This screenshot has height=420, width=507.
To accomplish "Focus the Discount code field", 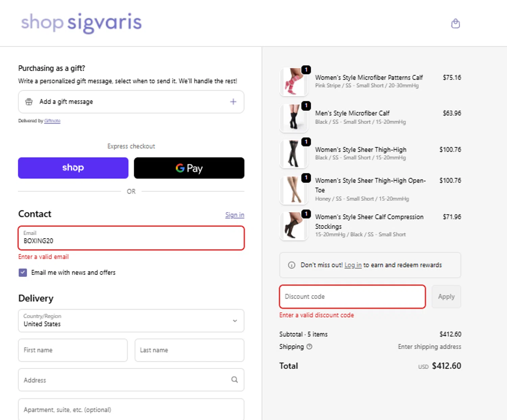I will click(352, 297).
